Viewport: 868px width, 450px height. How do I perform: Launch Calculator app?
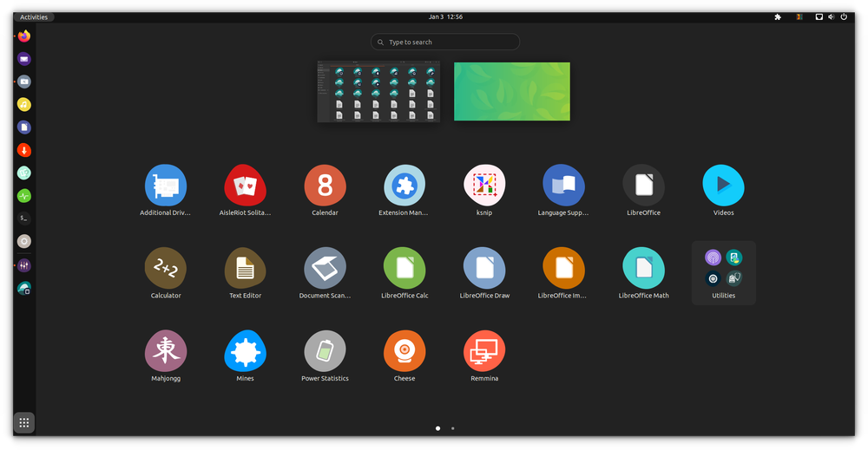click(166, 268)
